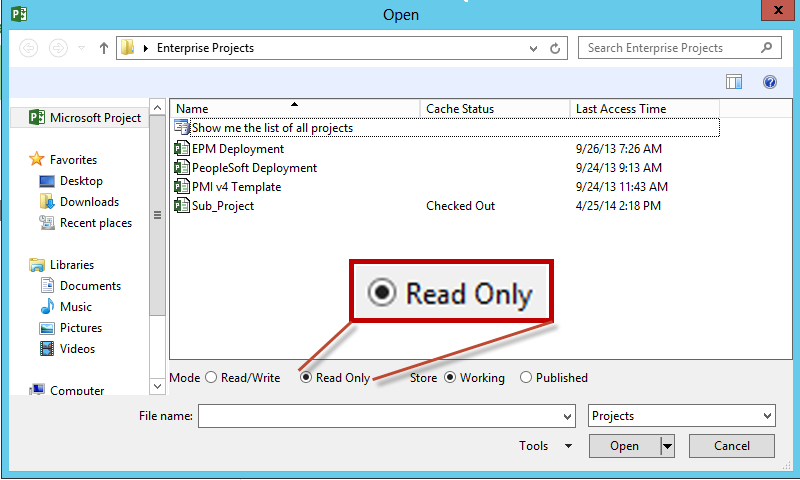Expand the address bar path arrow
Screen dimensions: 800x480
146,48
